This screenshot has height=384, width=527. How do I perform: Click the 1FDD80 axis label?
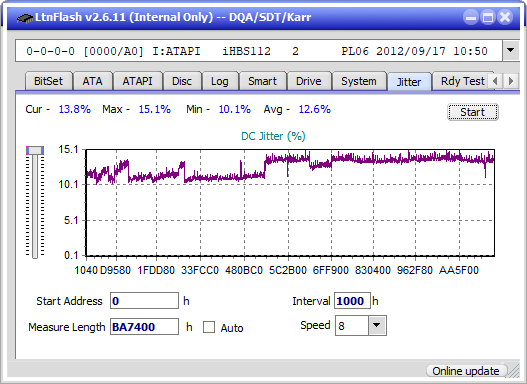pyautogui.click(x=156, y=270)
